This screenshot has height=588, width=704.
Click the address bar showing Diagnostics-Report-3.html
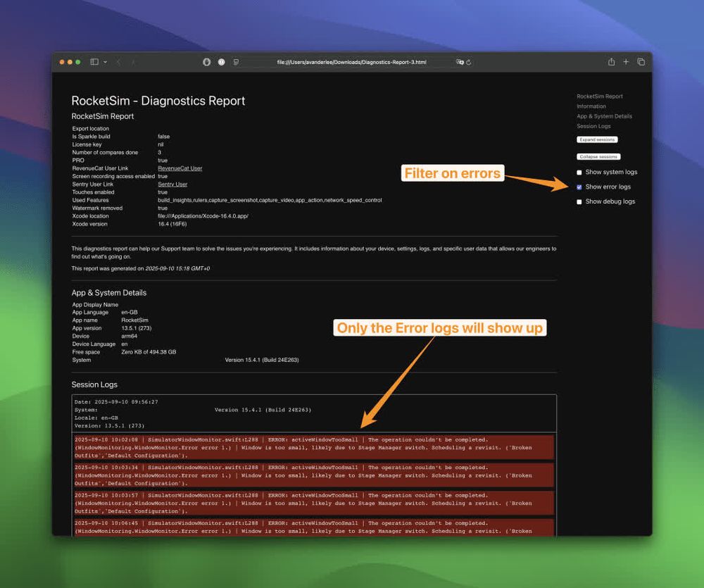[x=351, y=62]
